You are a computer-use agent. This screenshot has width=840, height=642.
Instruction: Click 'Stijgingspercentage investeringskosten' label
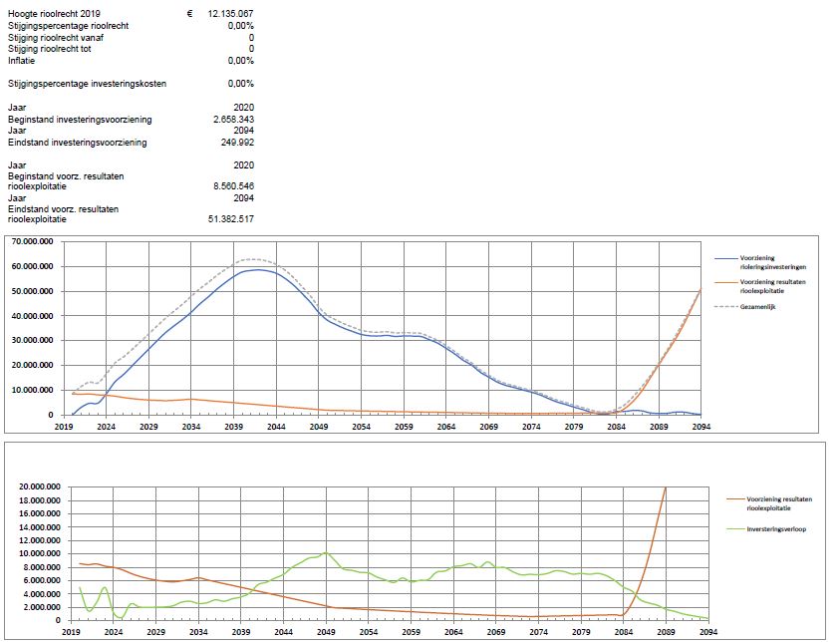click(x=87, y=84)
